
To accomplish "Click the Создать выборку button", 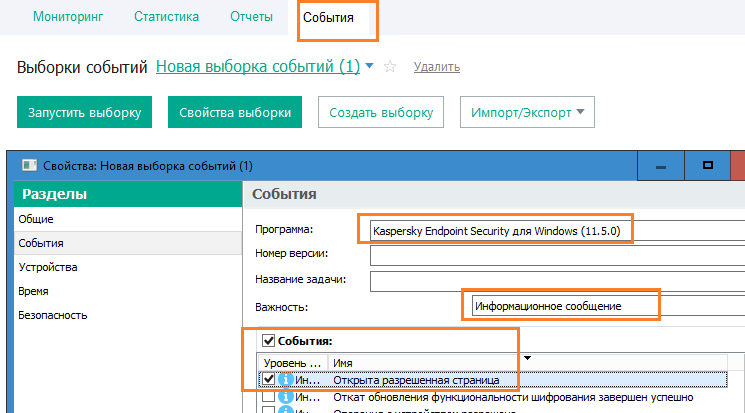I will [381, 112].
